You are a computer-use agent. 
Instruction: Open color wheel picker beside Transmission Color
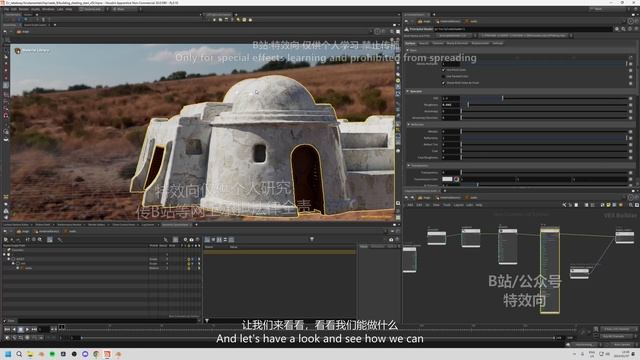[x=456, y=179]
